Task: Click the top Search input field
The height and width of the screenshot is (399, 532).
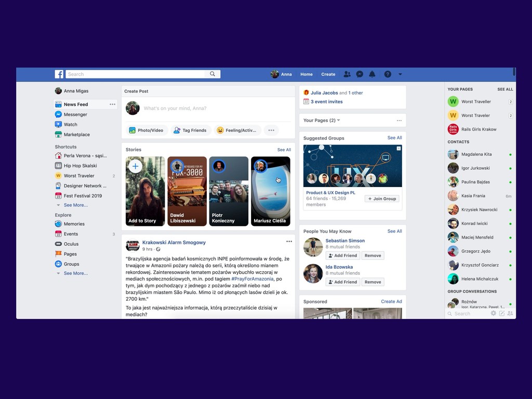Action: click(x=135, y=74)
